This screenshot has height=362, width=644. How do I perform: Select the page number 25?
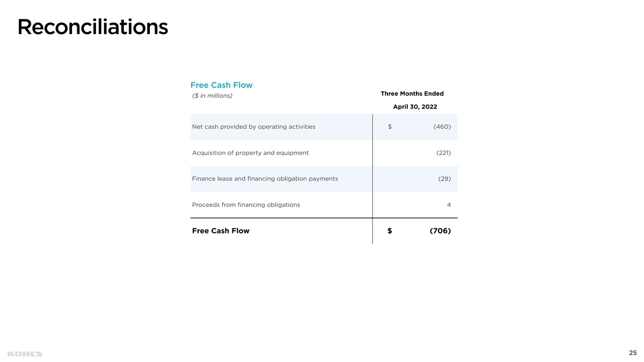(633, 353)
